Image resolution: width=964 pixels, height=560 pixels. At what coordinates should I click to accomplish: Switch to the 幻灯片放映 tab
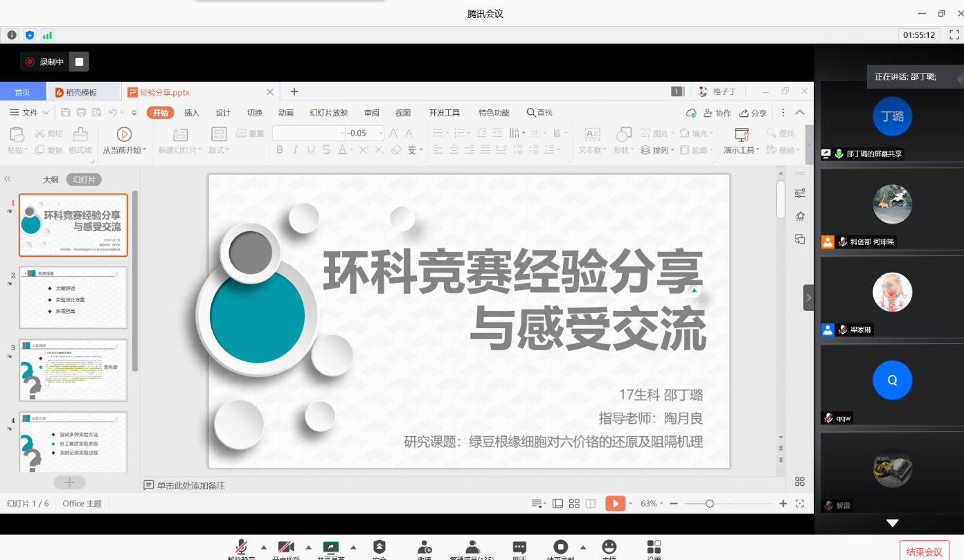pyautogui.click(x=328, y=113)
